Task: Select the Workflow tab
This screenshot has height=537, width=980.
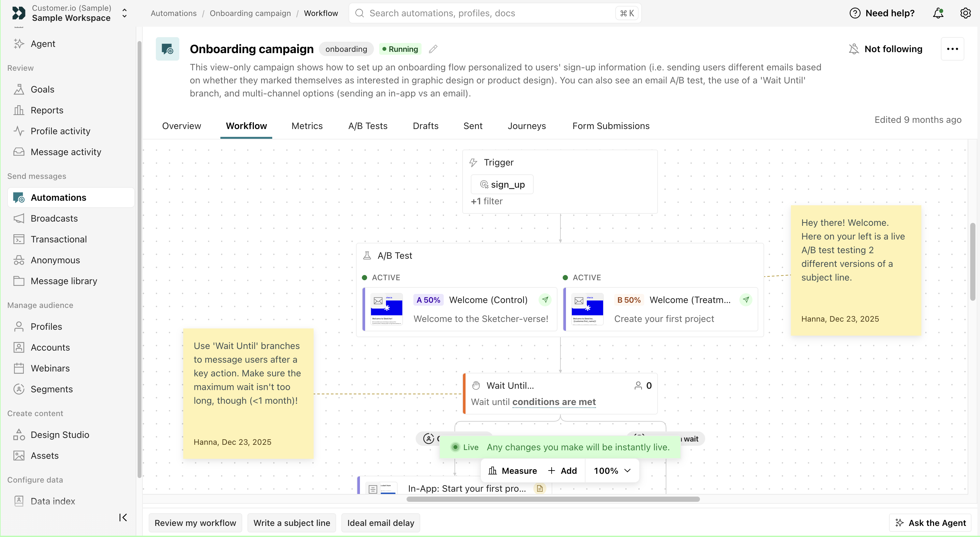Action: click(x=246, y=126)
